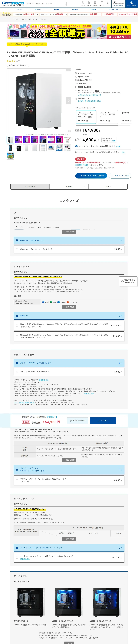Switch to カスタマイズ tab
The height and width of the screenshot is (644, 138).
30,187
